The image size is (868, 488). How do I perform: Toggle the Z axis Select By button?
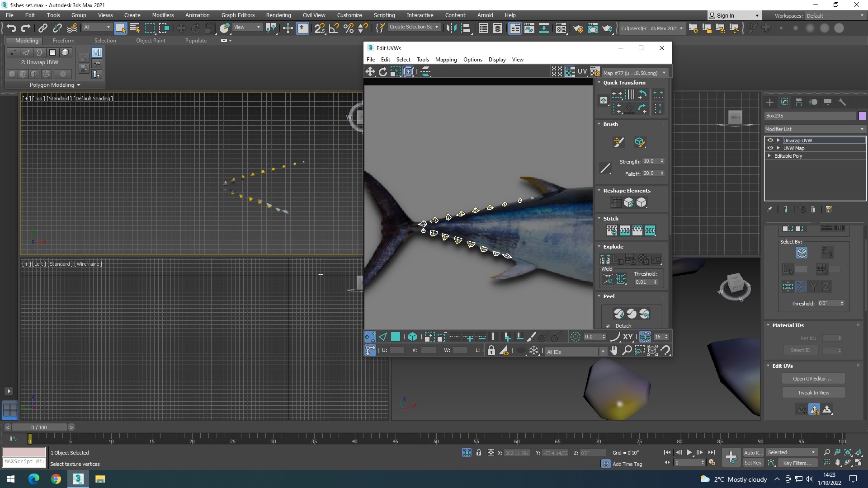point(826,286)
